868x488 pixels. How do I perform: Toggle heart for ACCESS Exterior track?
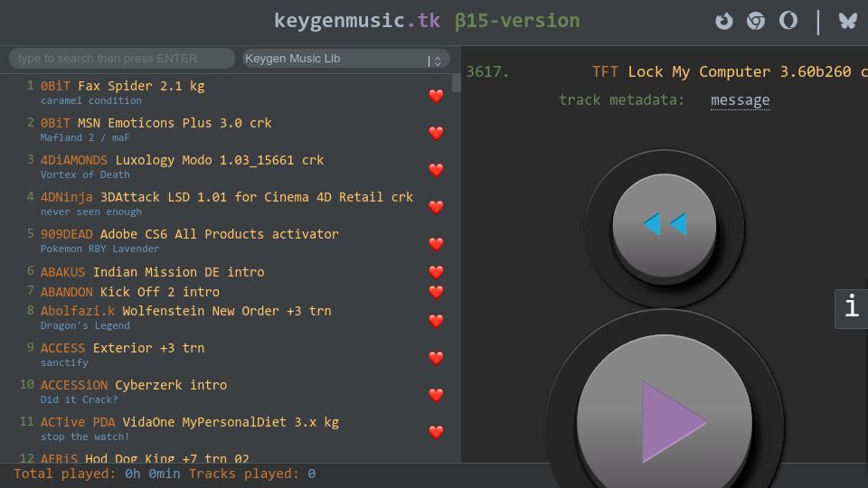436,358
